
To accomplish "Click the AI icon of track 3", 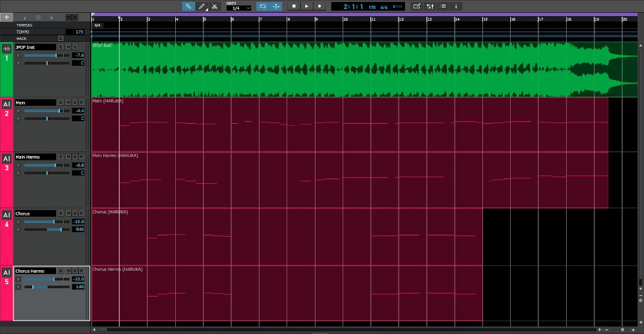I will (x=6, y=159).
